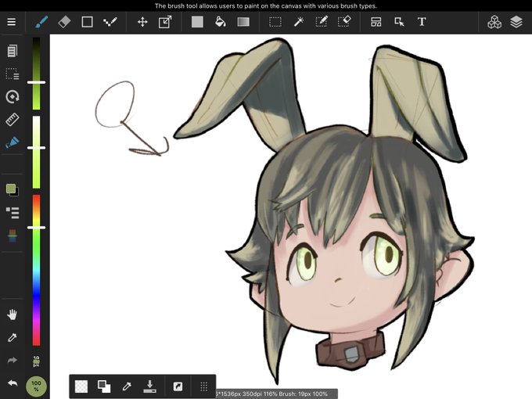Select the filled rectangle tool
532x399 pixels.
tap(197, 22)
